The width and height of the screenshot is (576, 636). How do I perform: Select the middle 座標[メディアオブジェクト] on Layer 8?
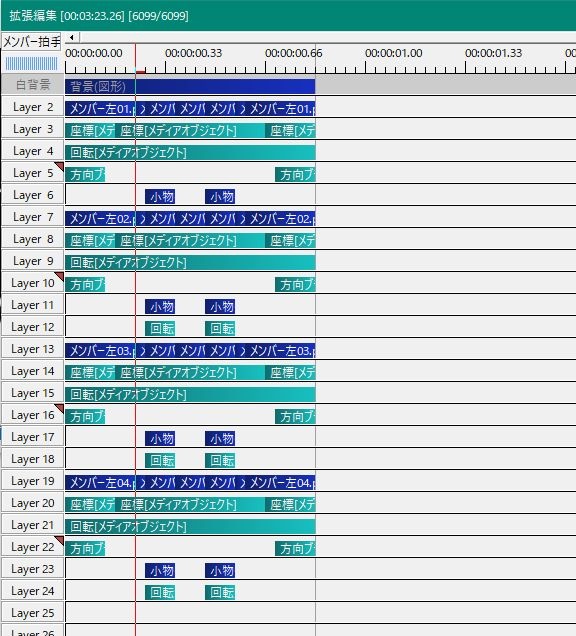190,241
